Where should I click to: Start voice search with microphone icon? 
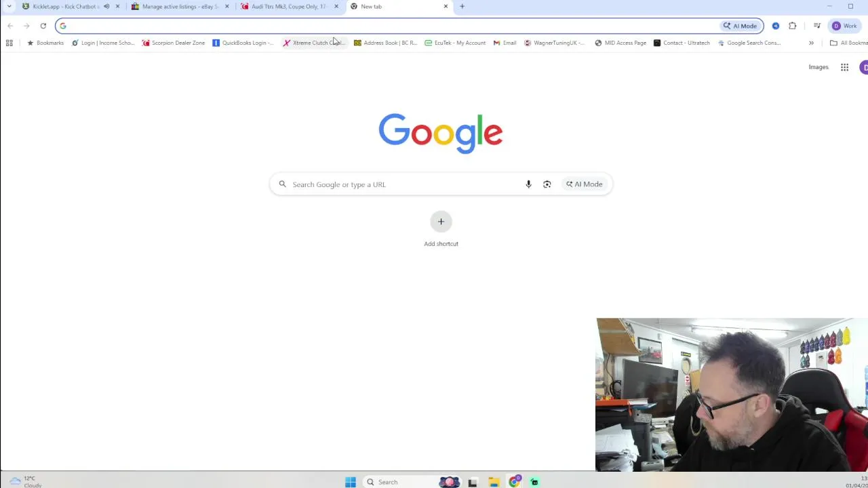click(x=529, y=184)
